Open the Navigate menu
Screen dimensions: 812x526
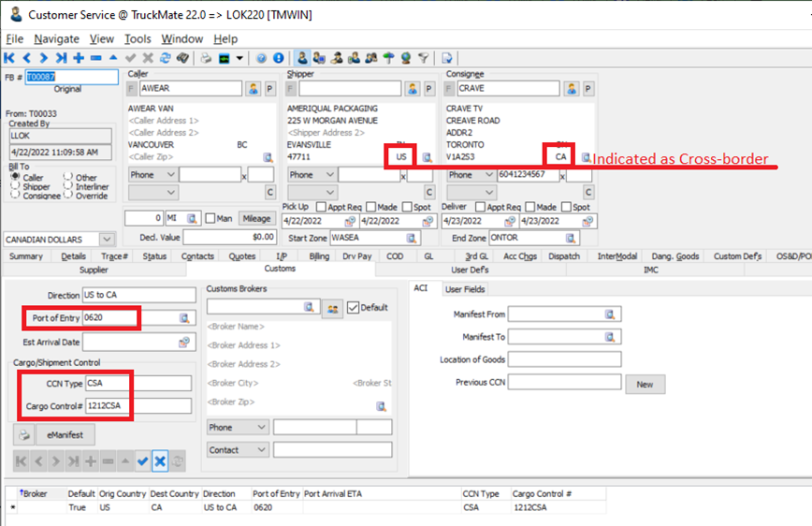pyautogui.click(x=56, y=39)
